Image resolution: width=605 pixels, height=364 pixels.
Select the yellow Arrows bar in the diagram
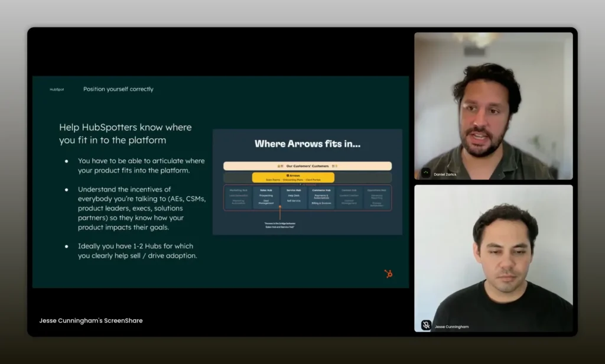coord(293,177)
